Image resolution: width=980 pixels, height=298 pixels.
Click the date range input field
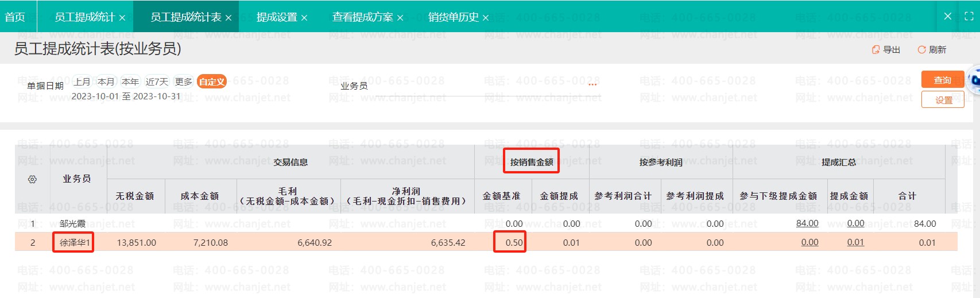(126, 96)
